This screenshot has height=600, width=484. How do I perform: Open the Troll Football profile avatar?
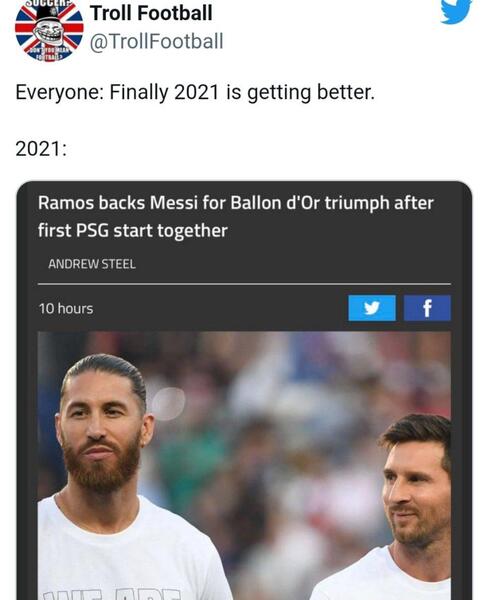pos(49,30)
